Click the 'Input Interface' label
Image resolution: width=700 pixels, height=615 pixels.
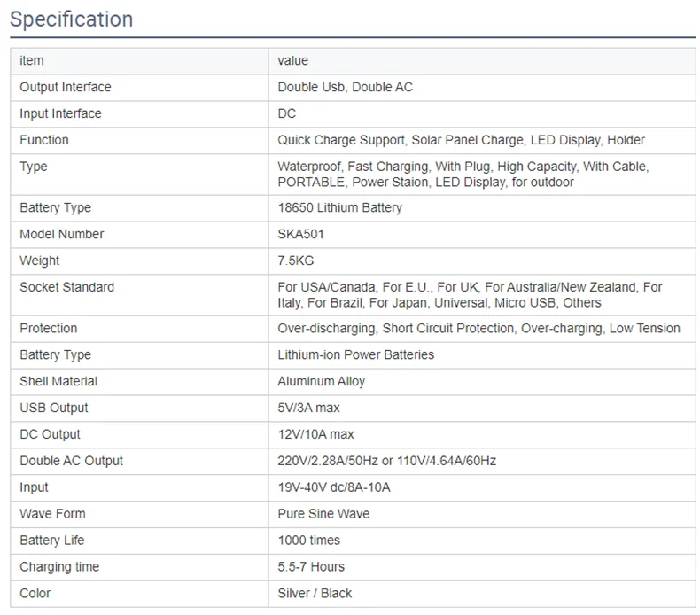[60, 113]
